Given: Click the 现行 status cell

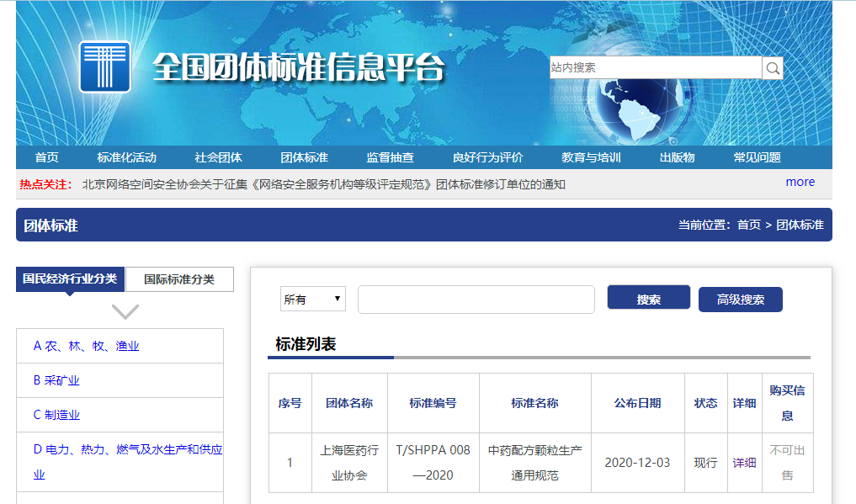Looking at the screenshot, I should [706, 463].
